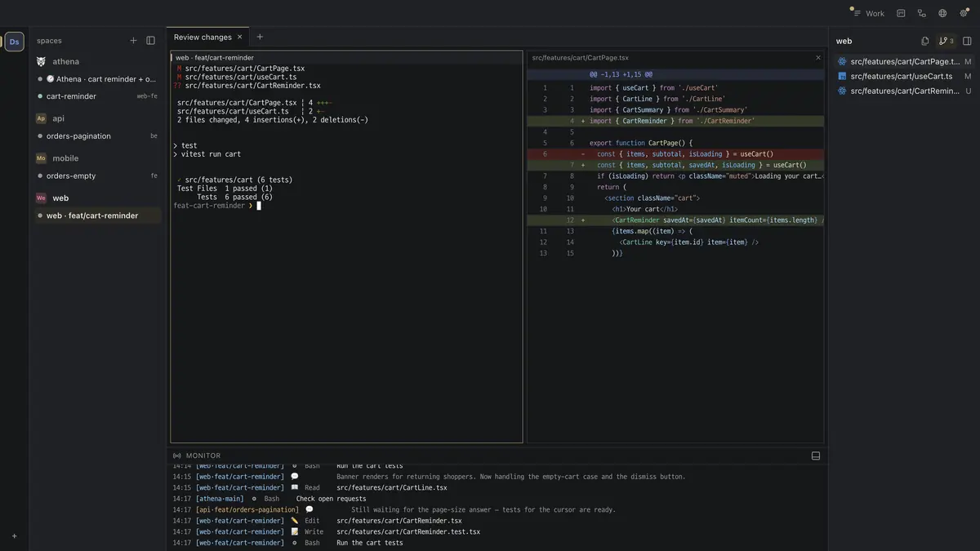
Task: Click the Ap api project badge
Action: 41,118
